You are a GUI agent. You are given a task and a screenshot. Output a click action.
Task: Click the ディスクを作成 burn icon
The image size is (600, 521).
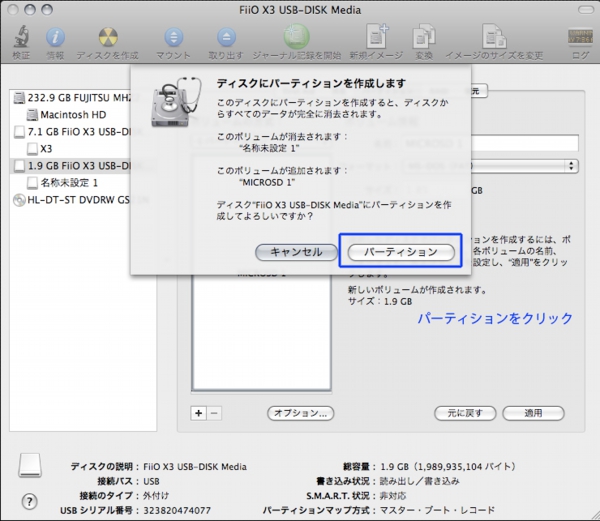(106, 38)
